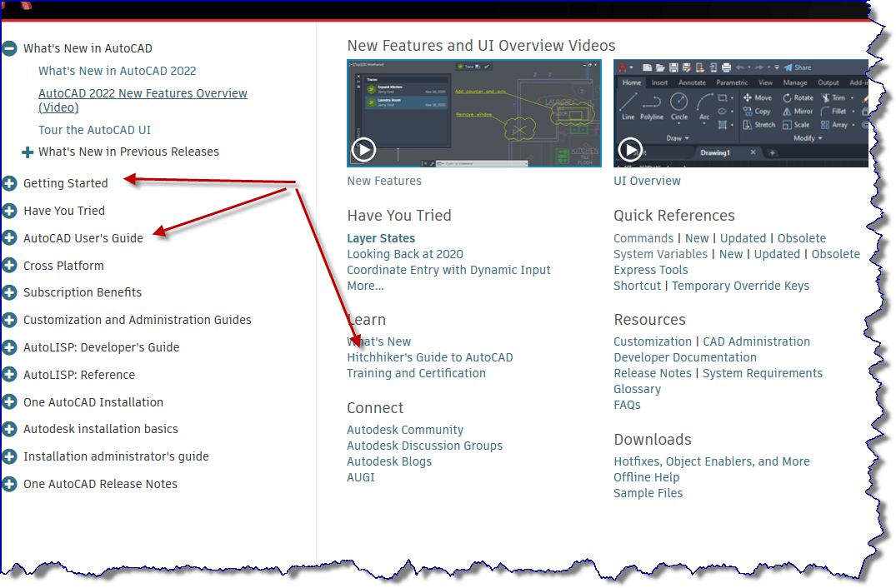Open New commands reference link
This screenshot has width=896, height=588.
(697, 238)
